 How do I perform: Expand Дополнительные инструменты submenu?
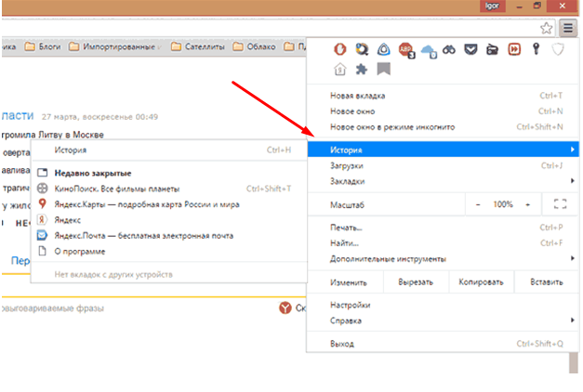(446, 258)
